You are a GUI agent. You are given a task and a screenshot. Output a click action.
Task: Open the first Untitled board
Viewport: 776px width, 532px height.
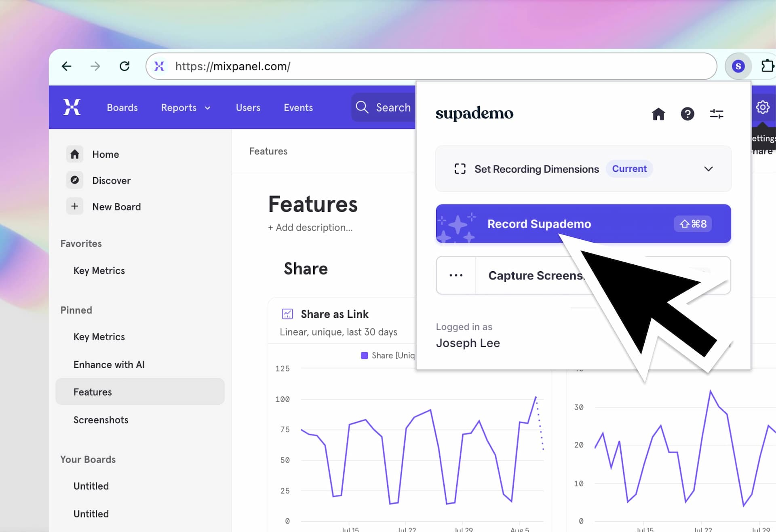[91, 486]
